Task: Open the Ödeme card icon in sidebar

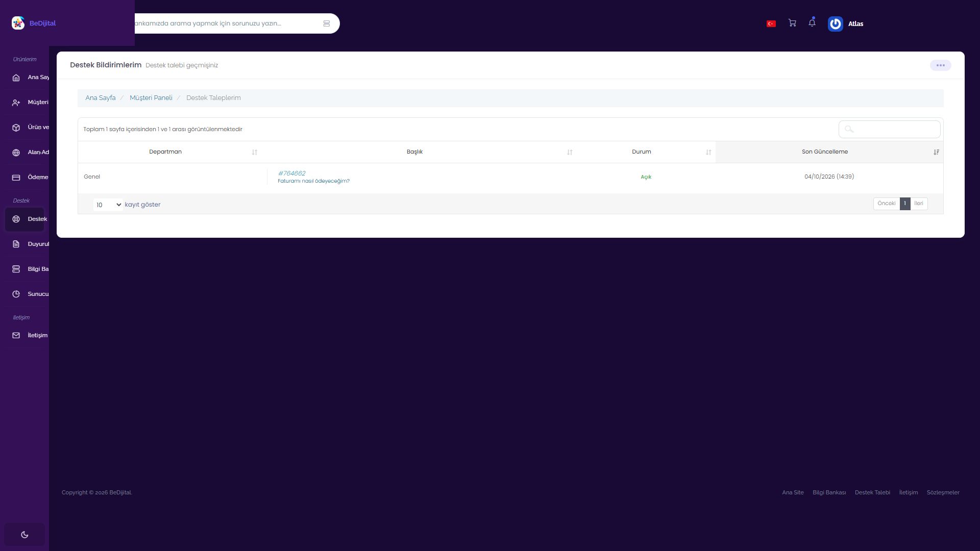Action: 16,178
